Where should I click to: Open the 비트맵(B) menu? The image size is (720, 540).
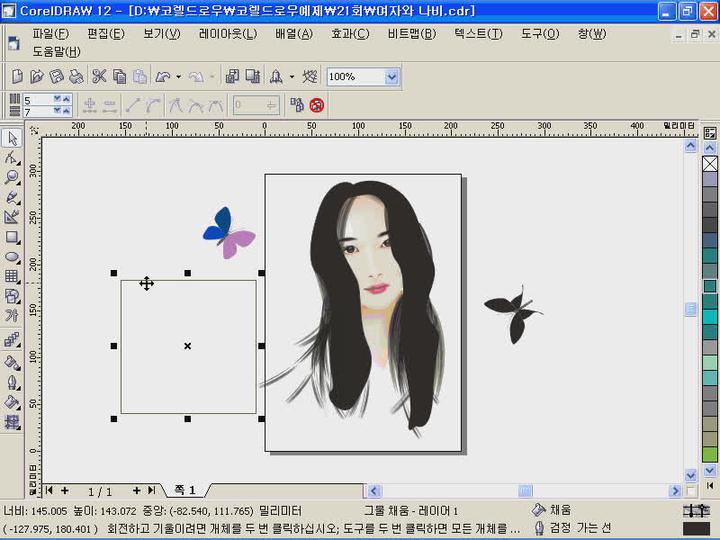(411, 34)
